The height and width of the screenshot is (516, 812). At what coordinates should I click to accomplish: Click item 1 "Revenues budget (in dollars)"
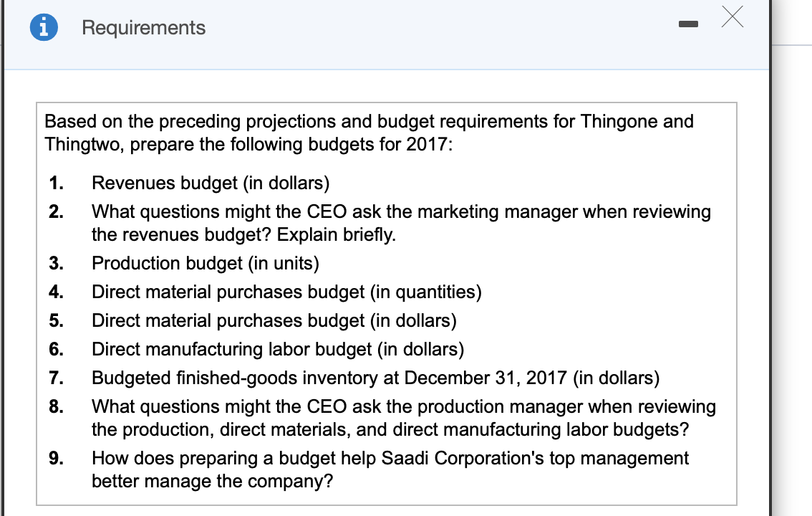tap(210, 183)
